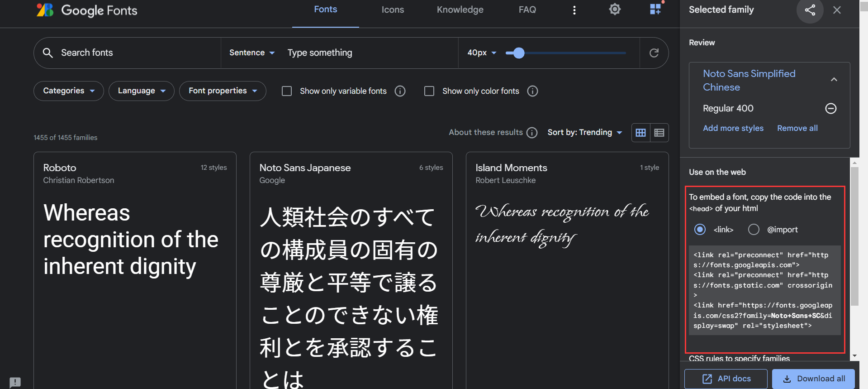Enable Show only color fonts checkbox
Image resolution: width=868 pixels, height=389 pixels.
tap(429, 91)
